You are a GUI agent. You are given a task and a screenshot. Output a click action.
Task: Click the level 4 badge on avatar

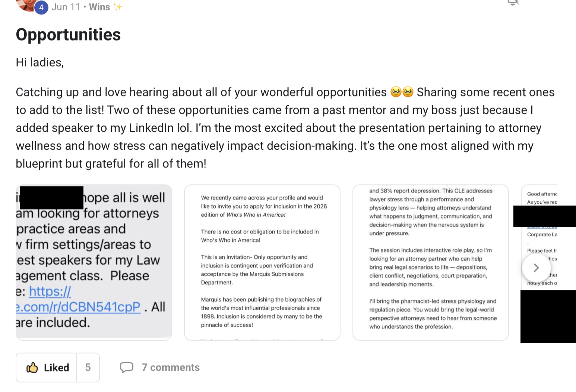pos(41,7)
